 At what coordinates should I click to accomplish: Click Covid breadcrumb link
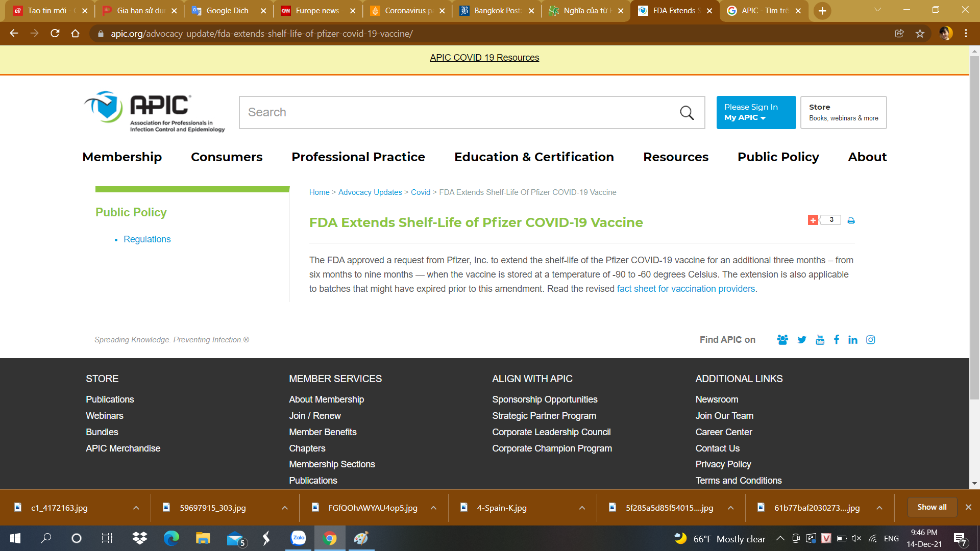click(x=421, y=192)
